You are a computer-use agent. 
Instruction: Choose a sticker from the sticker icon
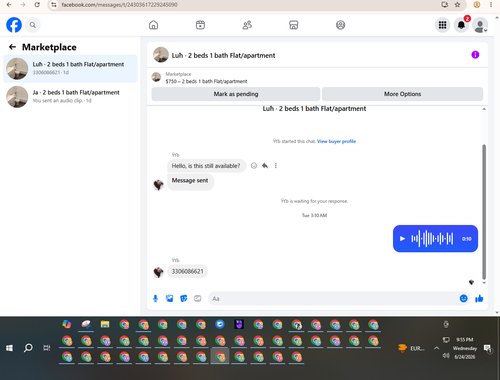click(x=184, y=298)
